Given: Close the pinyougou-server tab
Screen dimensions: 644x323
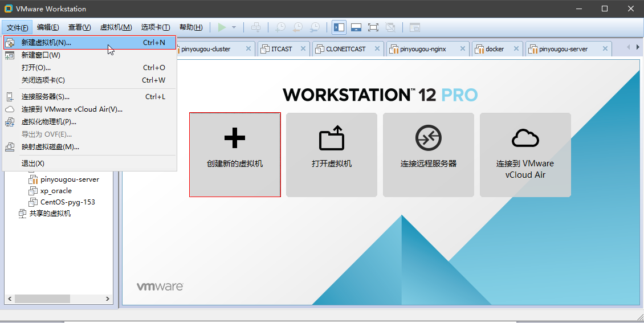Looking at the screenshot, I should point(605,48).
